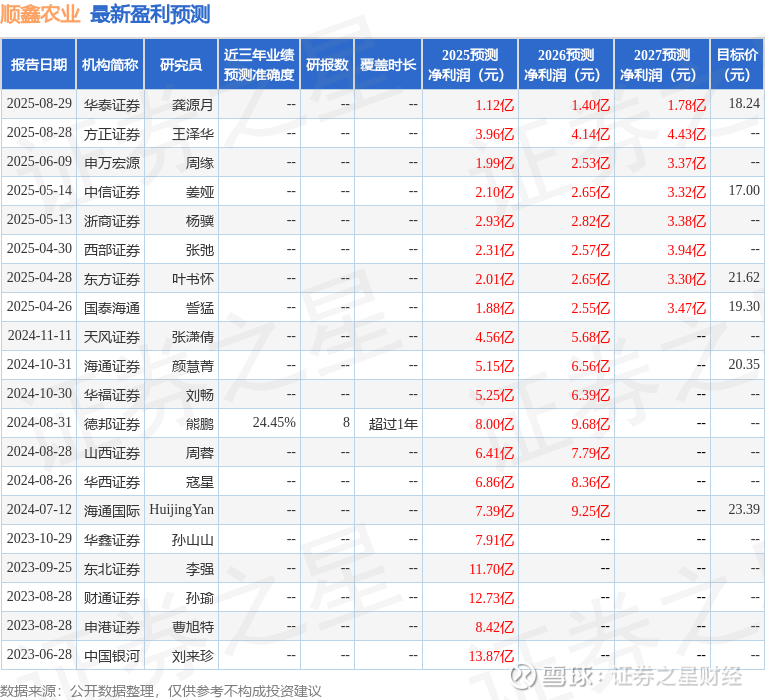765x700 pixels.
Task: Select the 华西证券 institution cell
Action: pos(112,482)
